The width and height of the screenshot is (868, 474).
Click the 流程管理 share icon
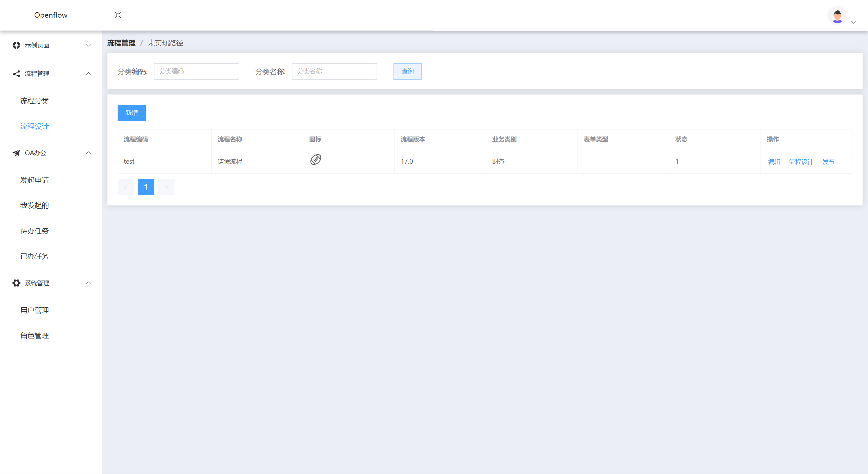tap(16, 74)
